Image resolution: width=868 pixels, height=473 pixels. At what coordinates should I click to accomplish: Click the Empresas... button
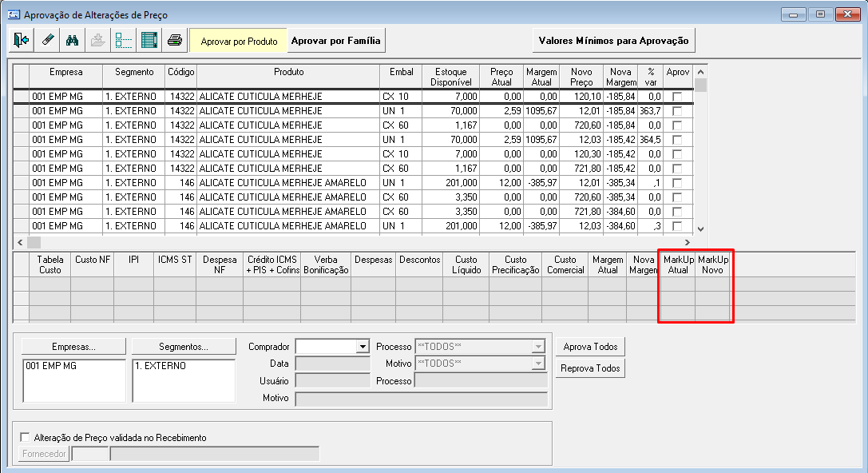[x=73, y=347]
